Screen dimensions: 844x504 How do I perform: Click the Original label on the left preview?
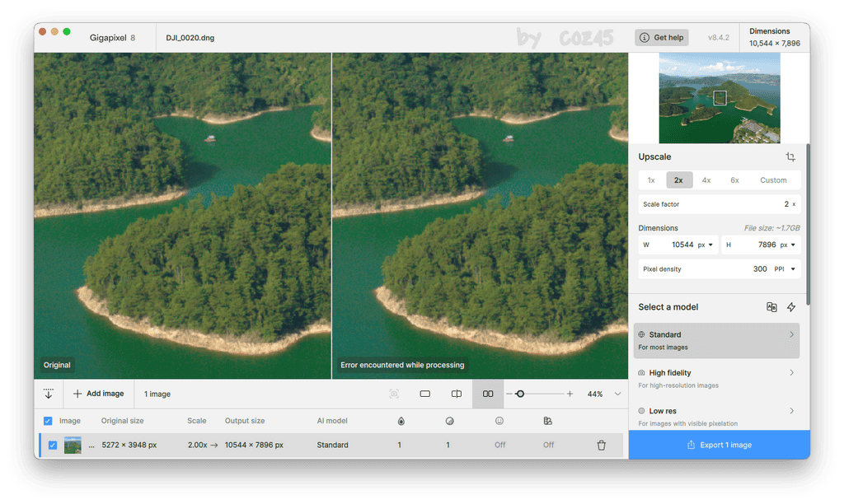click(57, 365)
